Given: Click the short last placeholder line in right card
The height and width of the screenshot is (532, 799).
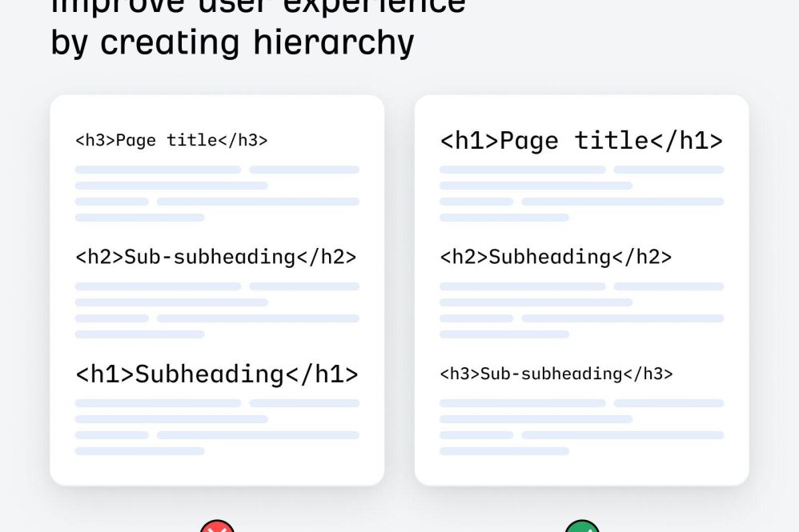Looking at the screenshot, I should [x=504, y=451].
